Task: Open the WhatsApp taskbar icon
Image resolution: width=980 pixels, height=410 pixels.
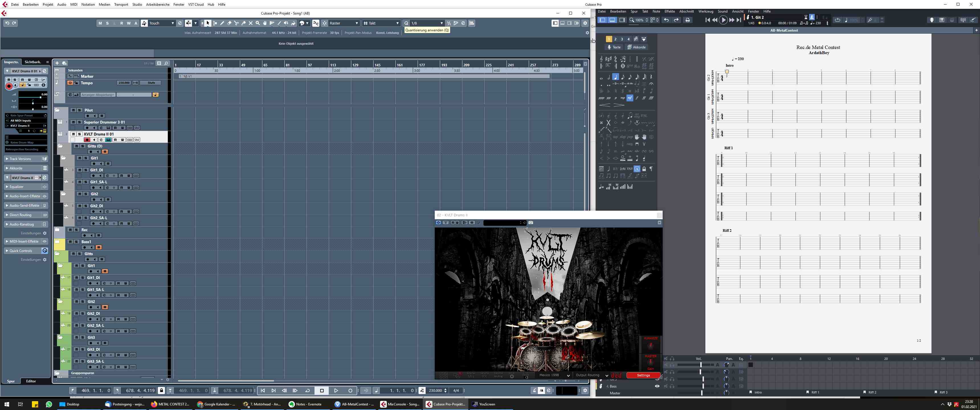Action: [49, 404]
